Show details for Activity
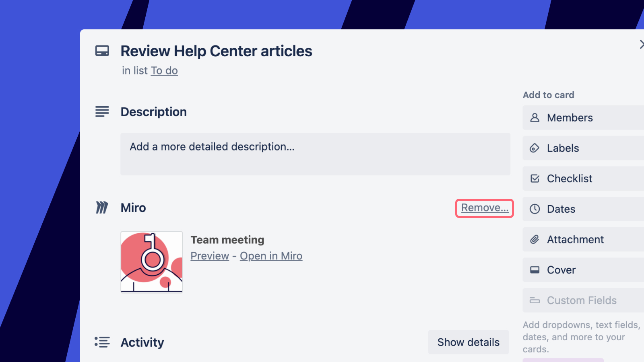 pyautogui.click(x=468, y=342)
